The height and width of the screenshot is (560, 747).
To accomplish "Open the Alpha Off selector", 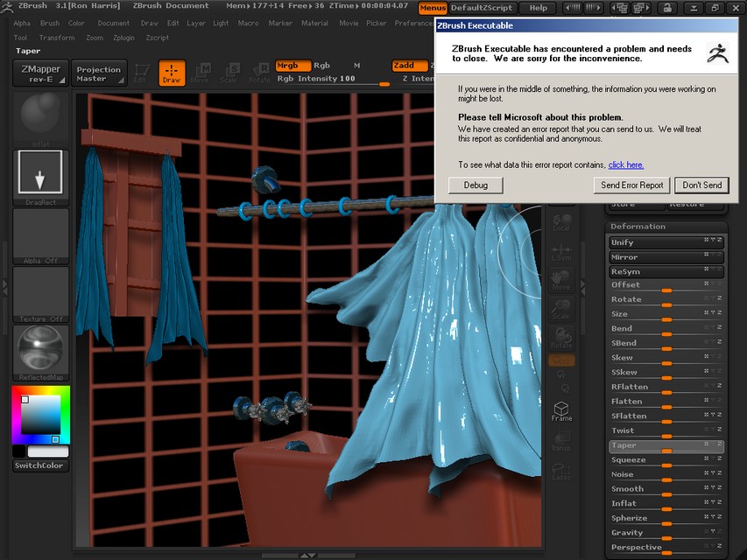I will (41, 236).
